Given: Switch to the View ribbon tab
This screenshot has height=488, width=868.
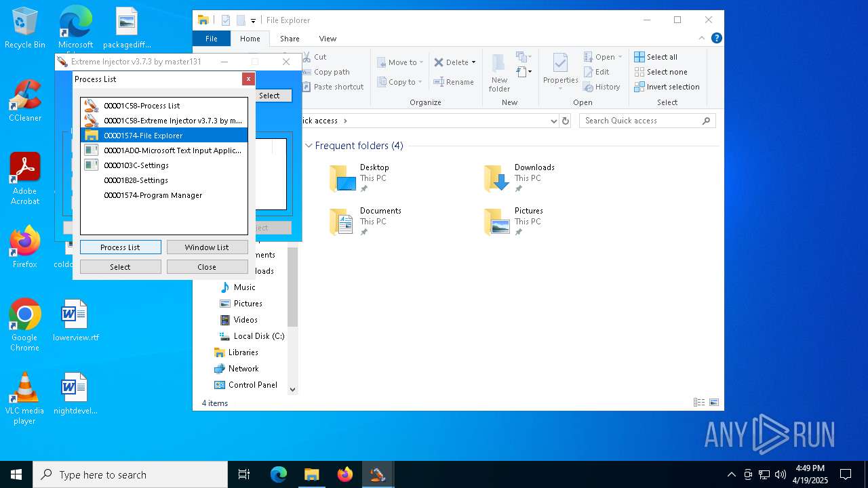Looking at the screenshot, I should tap(328, 39).
